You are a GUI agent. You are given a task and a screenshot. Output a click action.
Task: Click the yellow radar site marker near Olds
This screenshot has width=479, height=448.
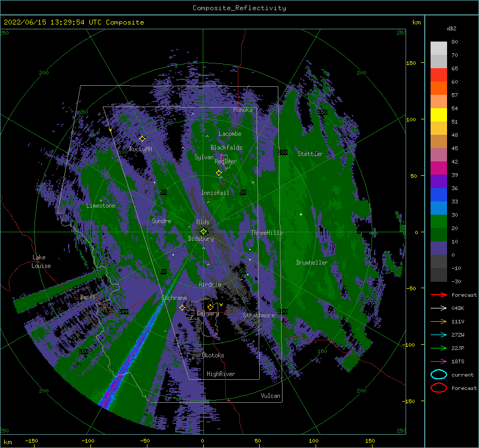203,232
